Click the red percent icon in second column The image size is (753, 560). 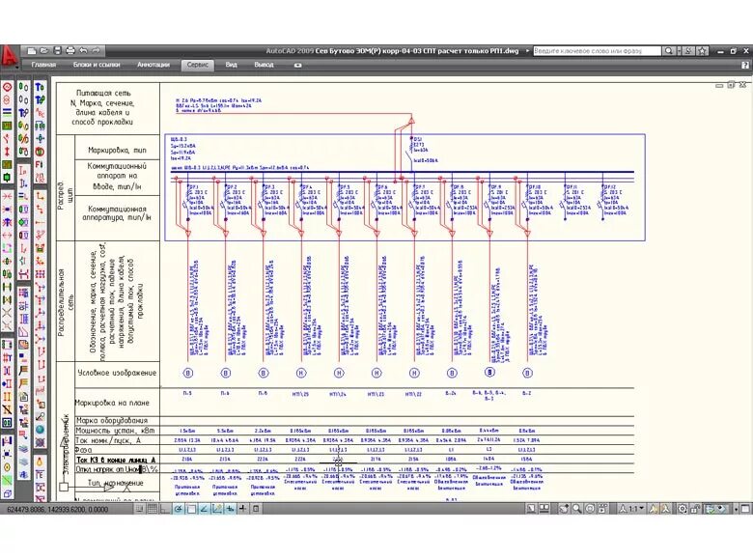pos(23,139)
